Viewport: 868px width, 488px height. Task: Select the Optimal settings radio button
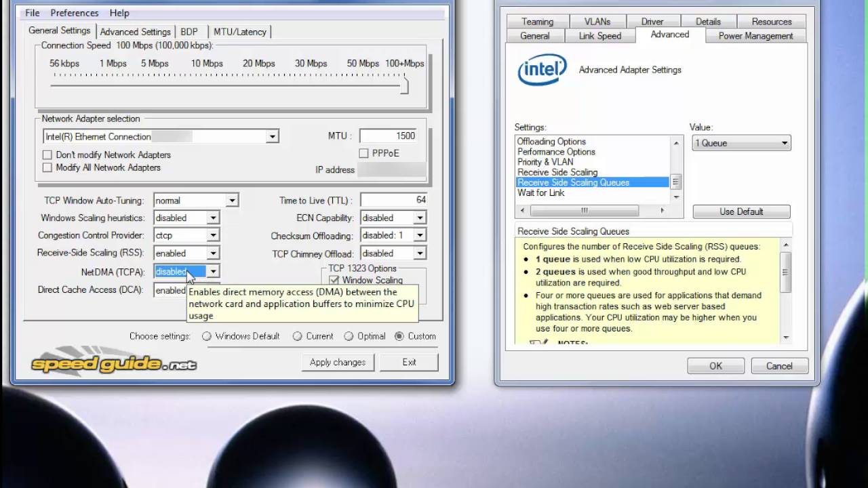click(x=349, y=336)
